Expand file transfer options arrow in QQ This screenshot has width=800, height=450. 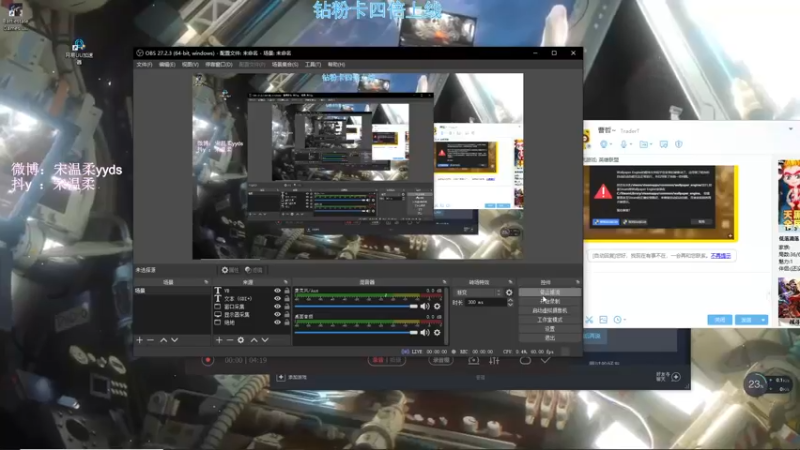tap(651, 145)
